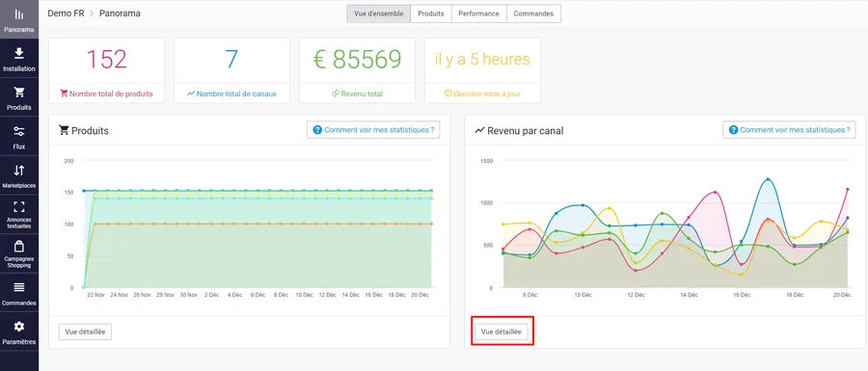Click the 7 total channels value
The width and height of the screenshot is (868, 371).
(231, 60)
